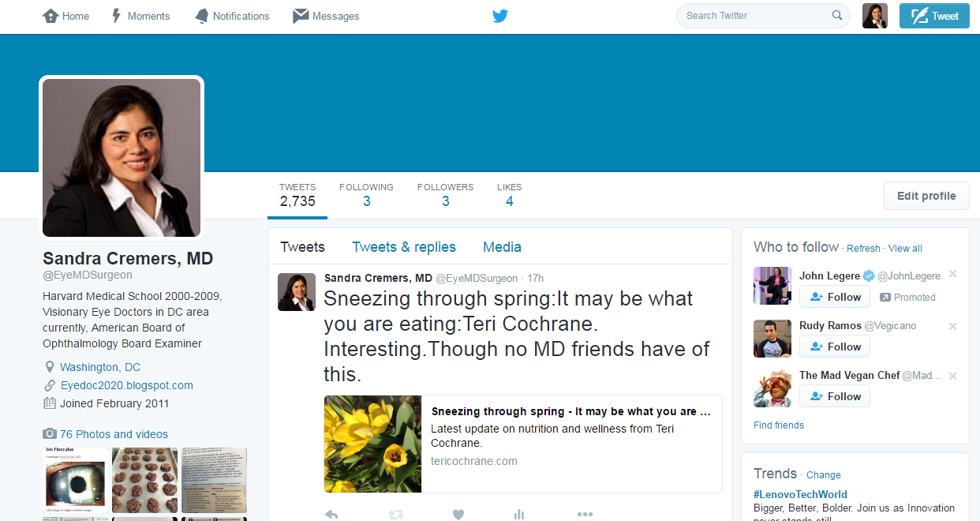Viewport: 980px width, 521px height.
Task: Open Rudy Ramos's avatar in Who to follow
Action: pos(772,339)
